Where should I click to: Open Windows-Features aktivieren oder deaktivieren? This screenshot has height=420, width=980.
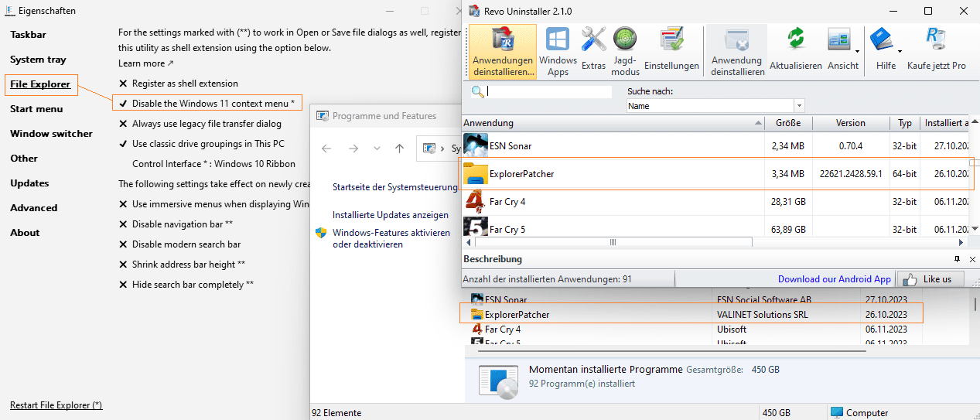coord(391,238)
